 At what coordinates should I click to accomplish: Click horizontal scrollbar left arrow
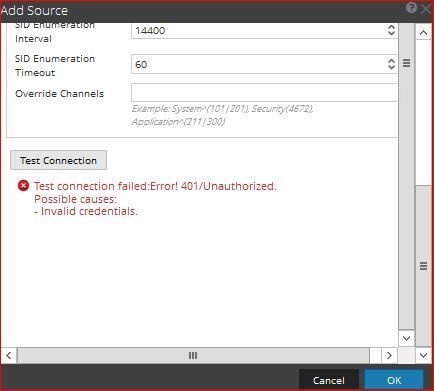point(9,355)
